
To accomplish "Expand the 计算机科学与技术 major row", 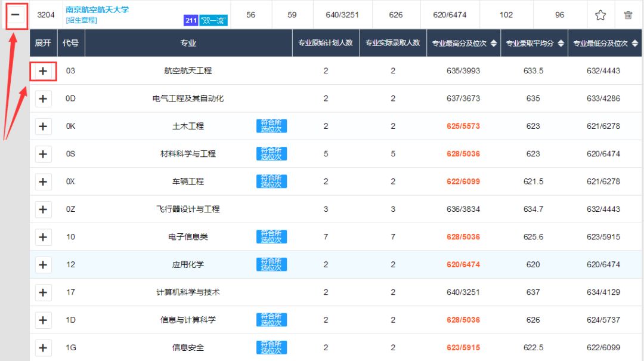I will click(42, 292).
